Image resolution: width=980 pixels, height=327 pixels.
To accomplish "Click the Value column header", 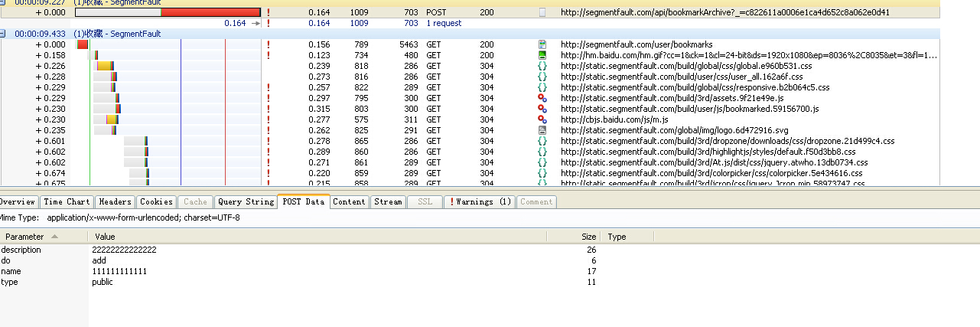I will [x=105, y=237].
